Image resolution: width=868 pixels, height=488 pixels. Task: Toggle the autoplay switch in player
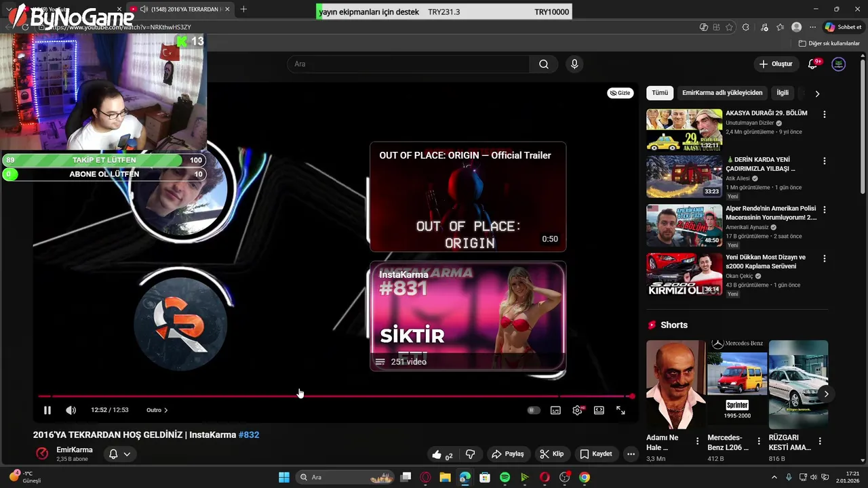(534, 410)
